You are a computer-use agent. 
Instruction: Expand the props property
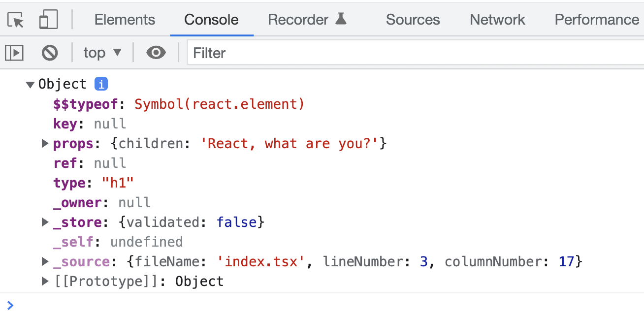(x=45, y=144)
